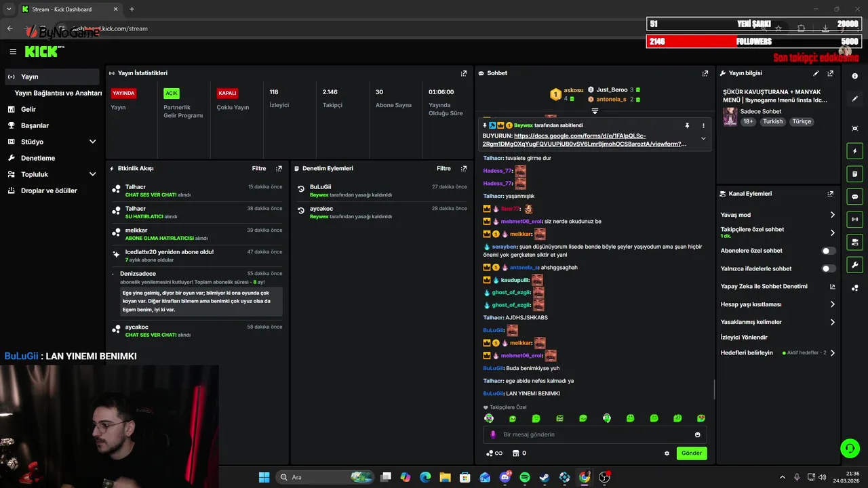Click the Sadece Sohbet category thumbnail
Image resolution: width=868 pixels, height=488 pixels.
click(730, 117)
